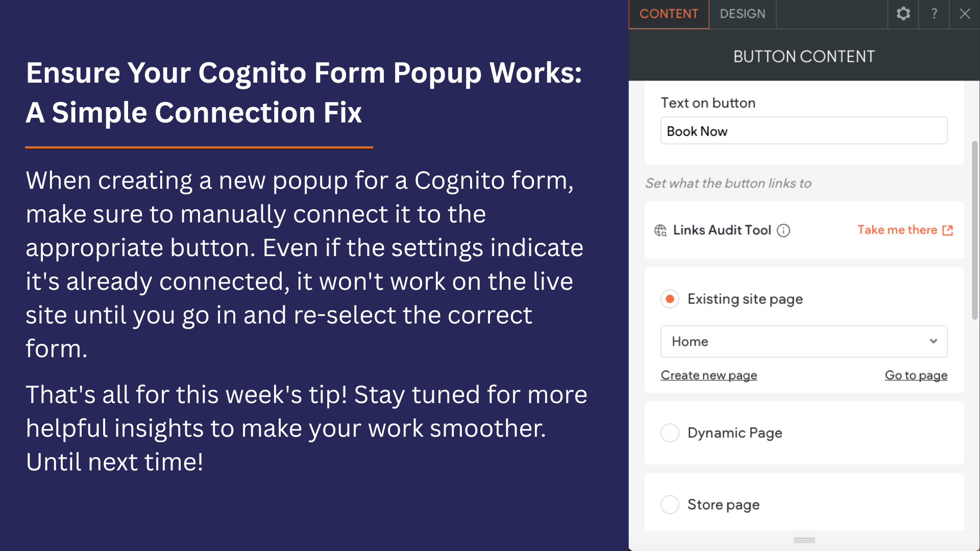Screen dimensions: 980x551
Task: Click the panel resize handle at bottom
Action: click(x=804, y=540)
